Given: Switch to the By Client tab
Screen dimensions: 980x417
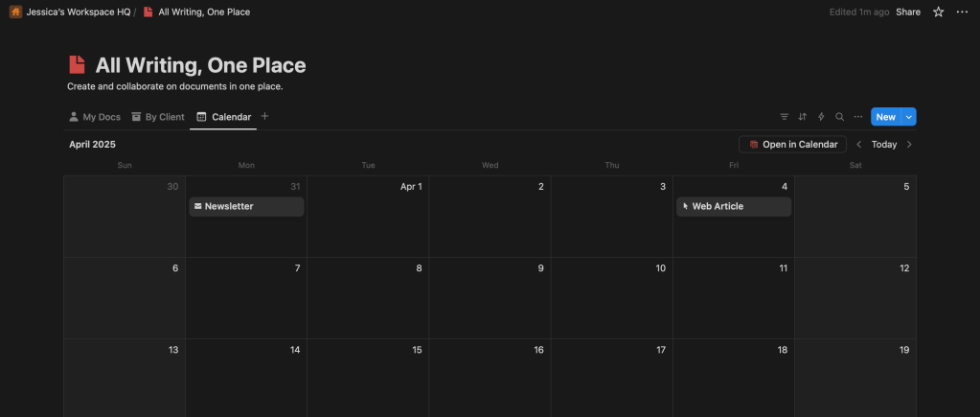Looking at the screenshot, I should click(158, 117).
